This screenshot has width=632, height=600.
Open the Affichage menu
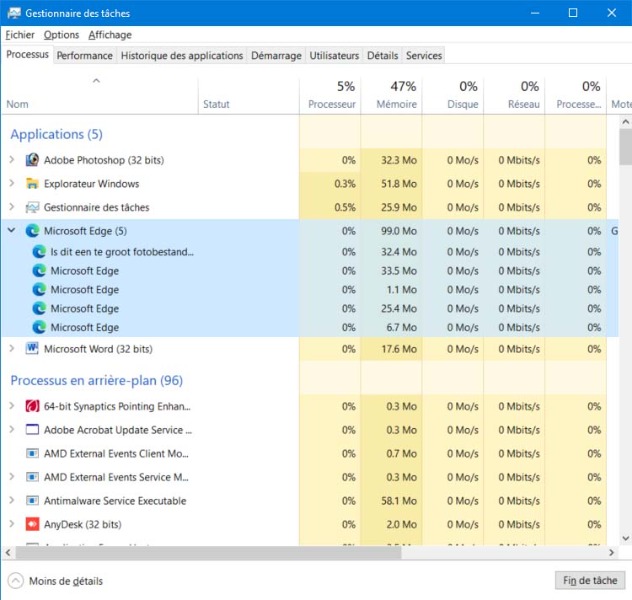coord(109,35)
